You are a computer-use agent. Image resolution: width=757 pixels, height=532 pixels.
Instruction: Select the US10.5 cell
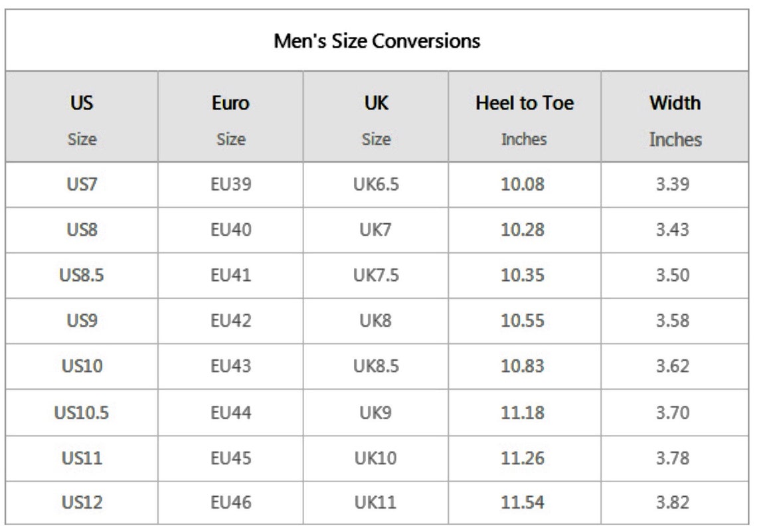pos(82,412)
